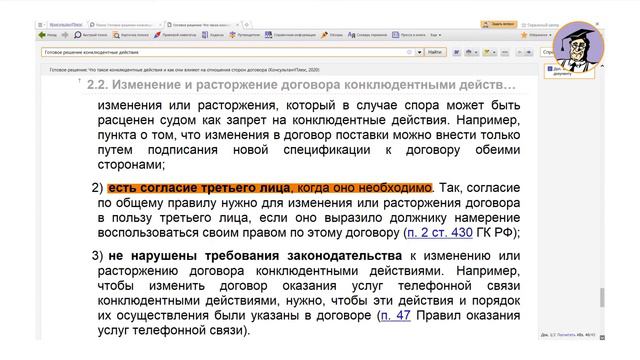Close the Готовое решение document tab
This screenshot has width=640, height=360.
tap(238, 25)
